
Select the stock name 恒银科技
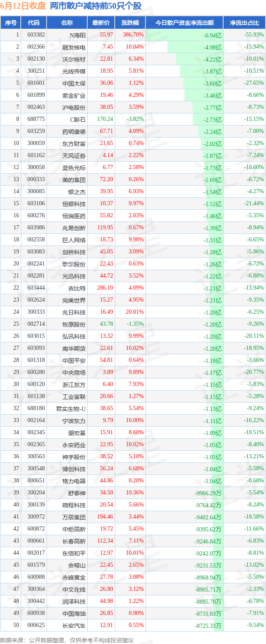pos(74,204)
